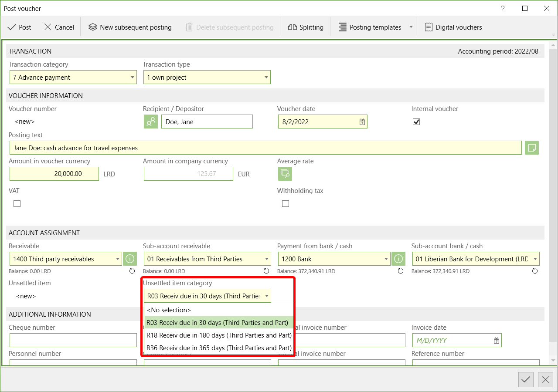Open Posting templates
Viewport: 558px width, 392px height.
tap(370, 27)
